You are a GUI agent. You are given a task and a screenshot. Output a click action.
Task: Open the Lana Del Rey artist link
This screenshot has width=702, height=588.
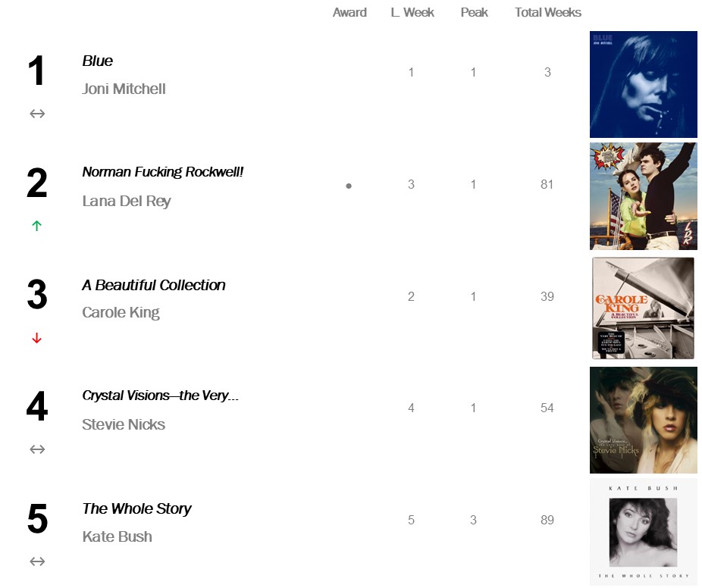(x=127, y=201)
